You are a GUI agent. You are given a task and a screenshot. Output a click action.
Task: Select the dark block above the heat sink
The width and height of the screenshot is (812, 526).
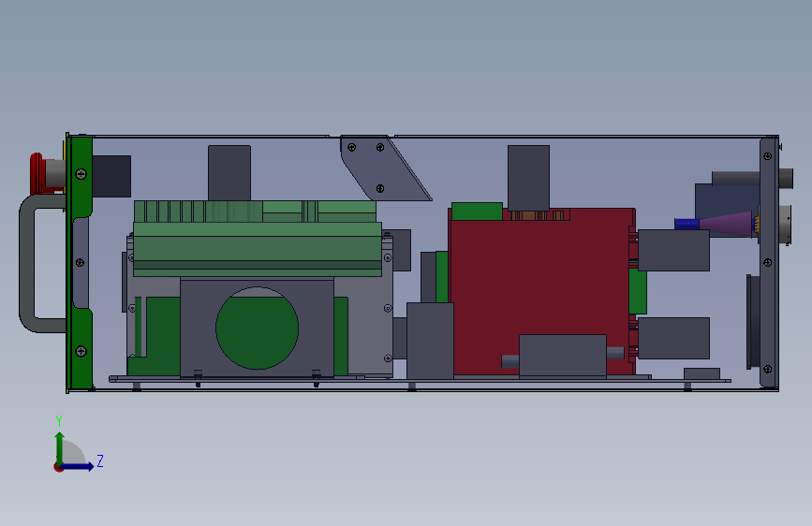(229, 173)
